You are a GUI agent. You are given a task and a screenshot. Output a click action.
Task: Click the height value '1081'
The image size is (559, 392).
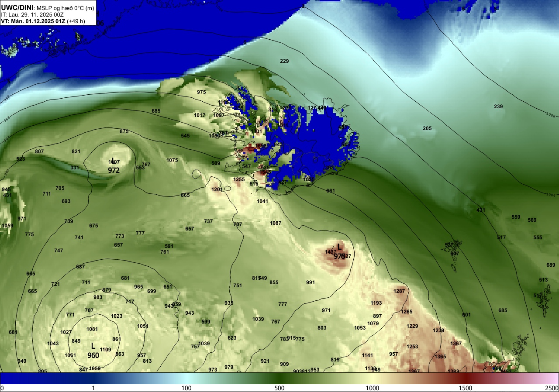coord(92,329)
